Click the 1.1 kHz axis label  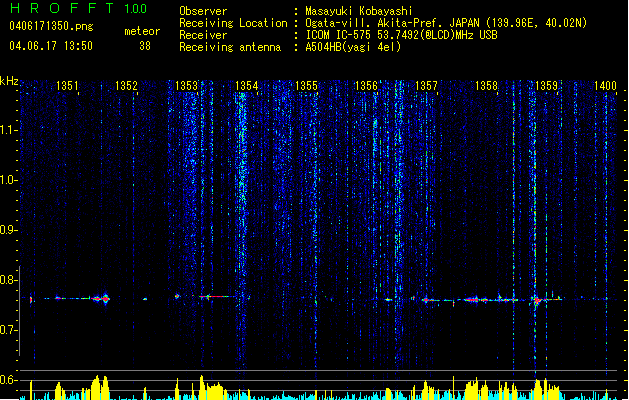[9, 130]
